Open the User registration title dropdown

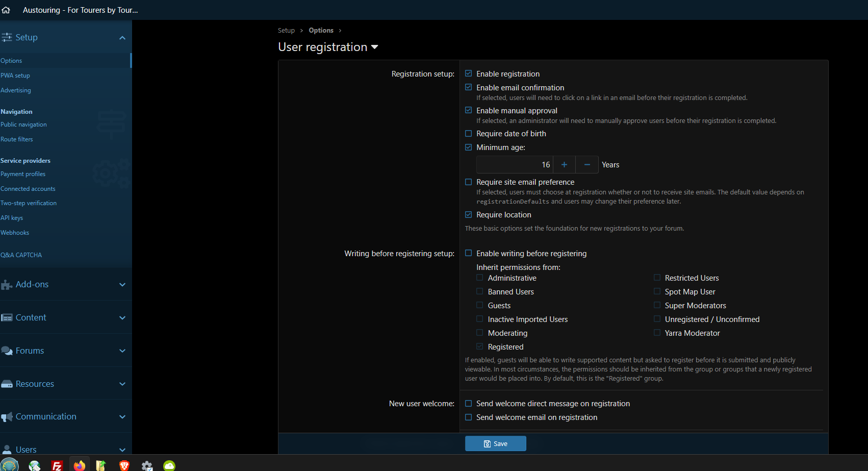[375, 47]
